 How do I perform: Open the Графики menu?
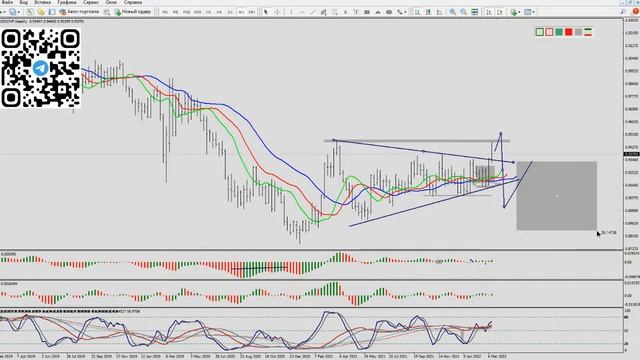[x=67, y=2]
